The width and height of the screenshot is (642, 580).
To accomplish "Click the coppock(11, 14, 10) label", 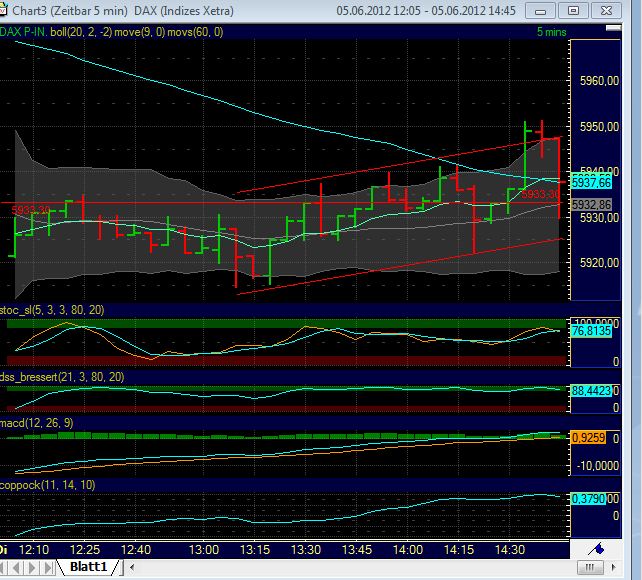I will 47,485.
